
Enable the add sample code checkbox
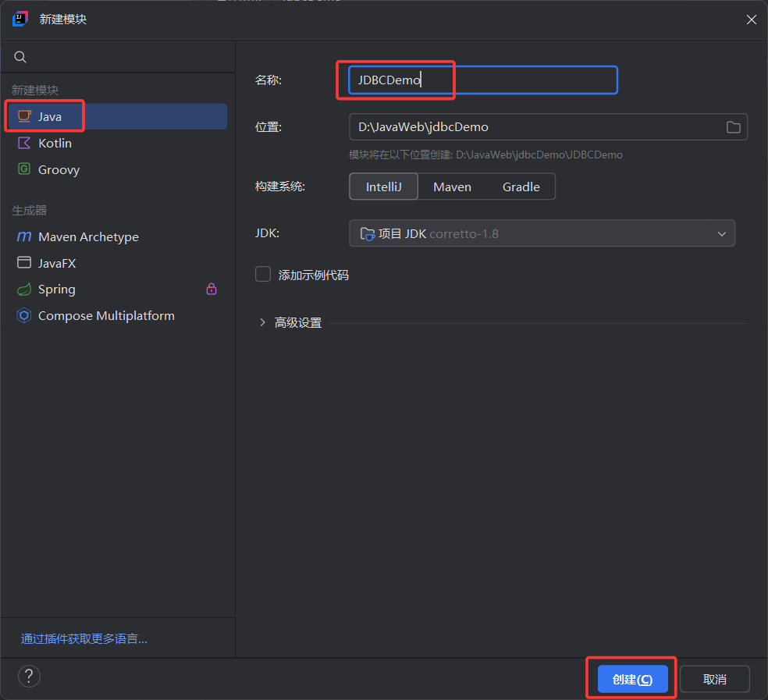click(263, 275)
